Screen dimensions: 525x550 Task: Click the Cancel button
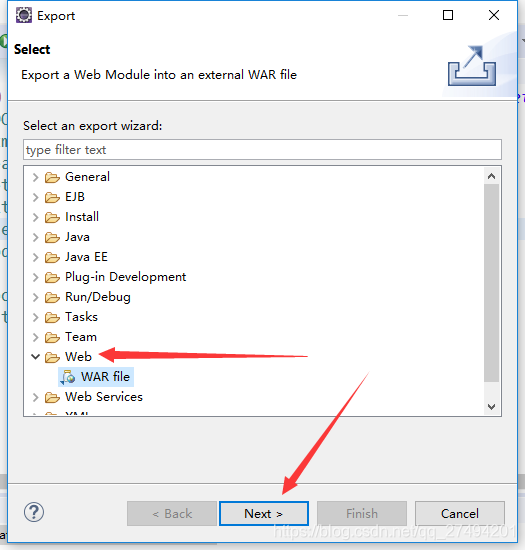tap(460, 514)
